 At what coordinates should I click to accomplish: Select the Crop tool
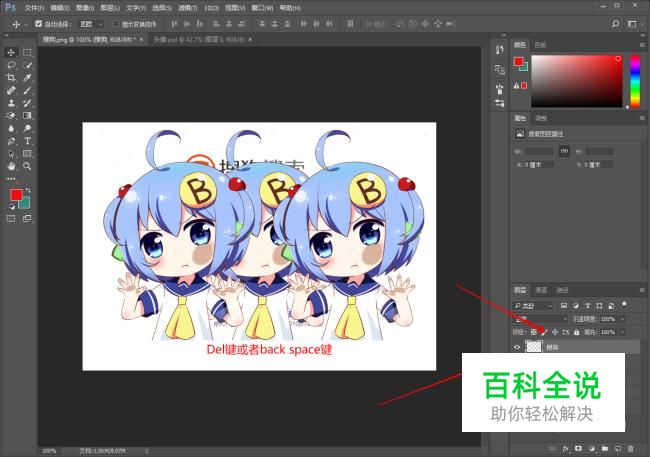(x=11, y=78)
